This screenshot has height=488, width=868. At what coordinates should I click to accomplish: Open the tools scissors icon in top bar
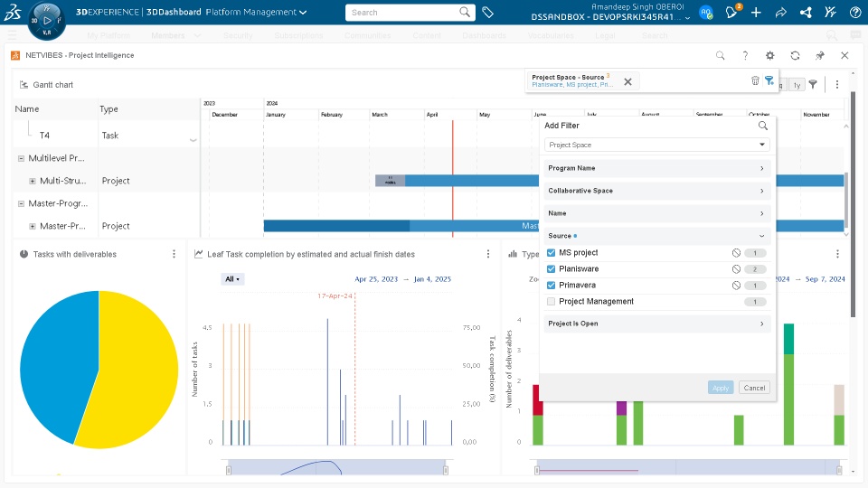pyautogui.click(x=830, y=12)
